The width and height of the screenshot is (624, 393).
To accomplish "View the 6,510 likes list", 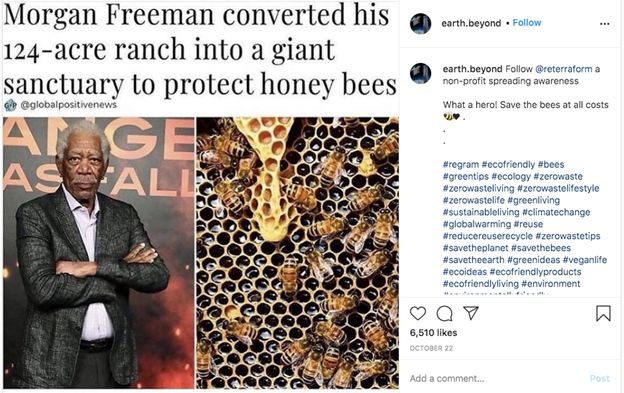I will pos(433,333).
